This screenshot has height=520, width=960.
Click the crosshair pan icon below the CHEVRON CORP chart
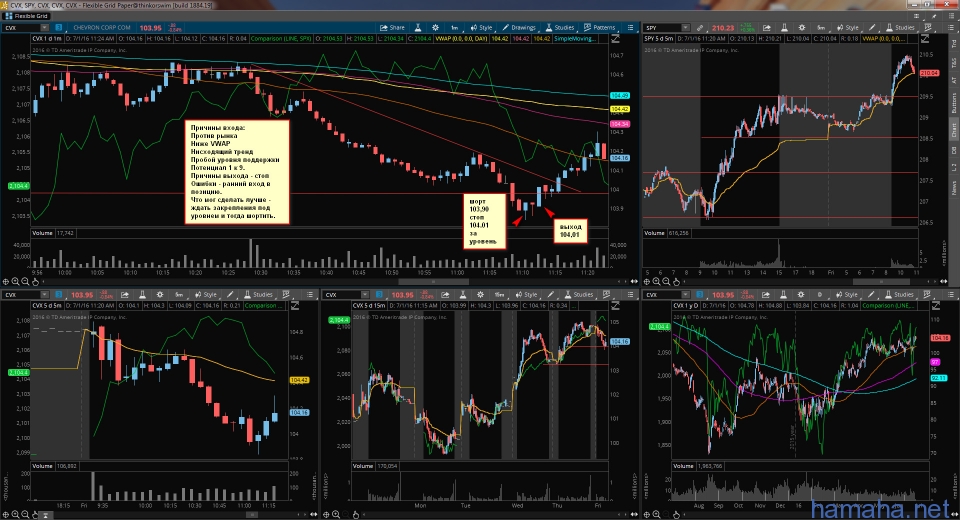(x=6, y=282)
